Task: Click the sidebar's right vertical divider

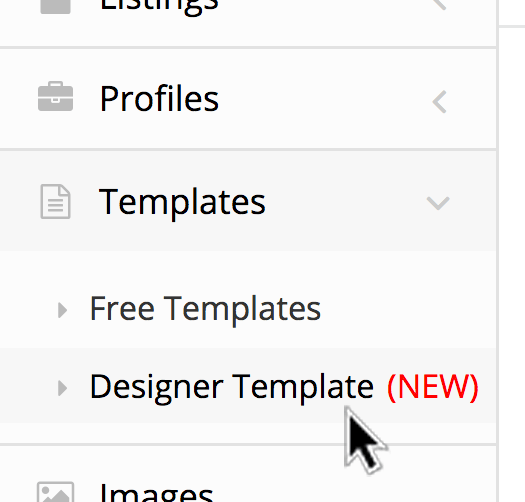Action: (x=498, y=251)
